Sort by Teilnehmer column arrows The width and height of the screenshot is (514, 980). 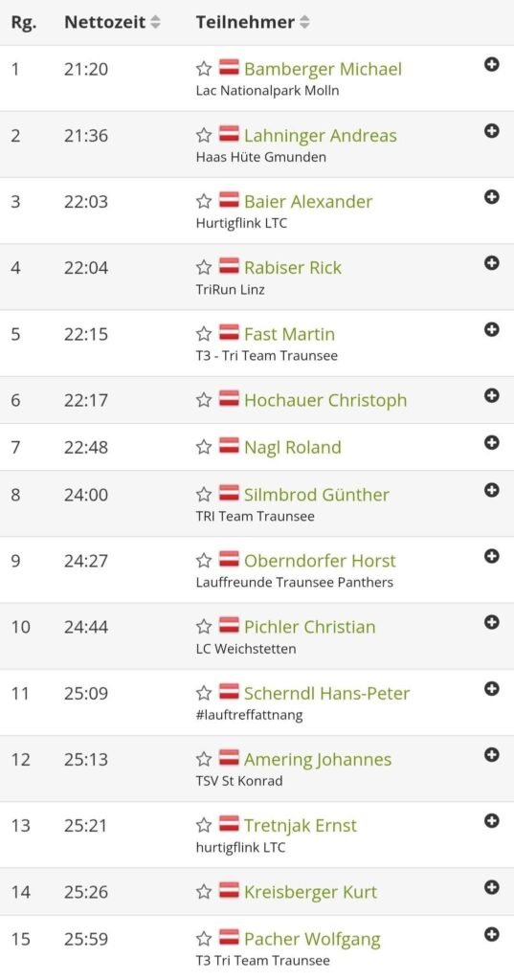(x=303, y=23)
